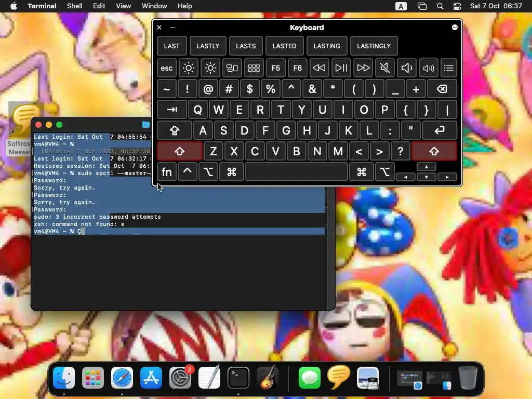
Task: Open System Settings from the Dock
Action: 180,378
